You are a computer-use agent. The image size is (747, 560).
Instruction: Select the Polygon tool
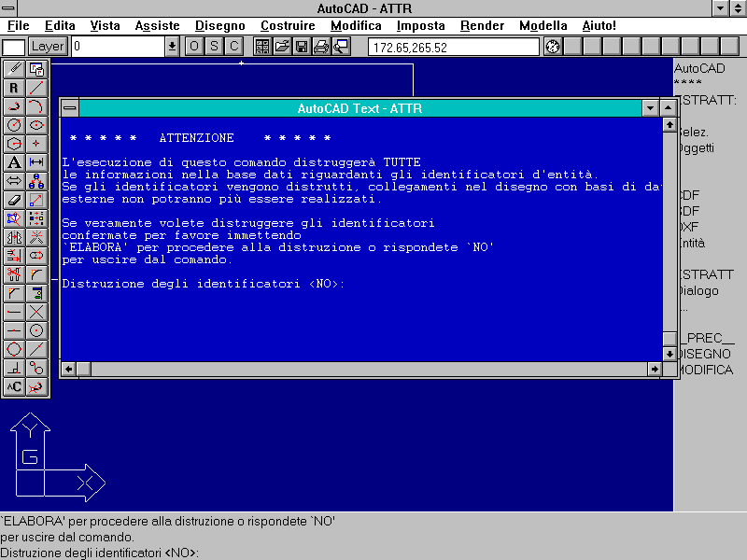coord(14,144)
